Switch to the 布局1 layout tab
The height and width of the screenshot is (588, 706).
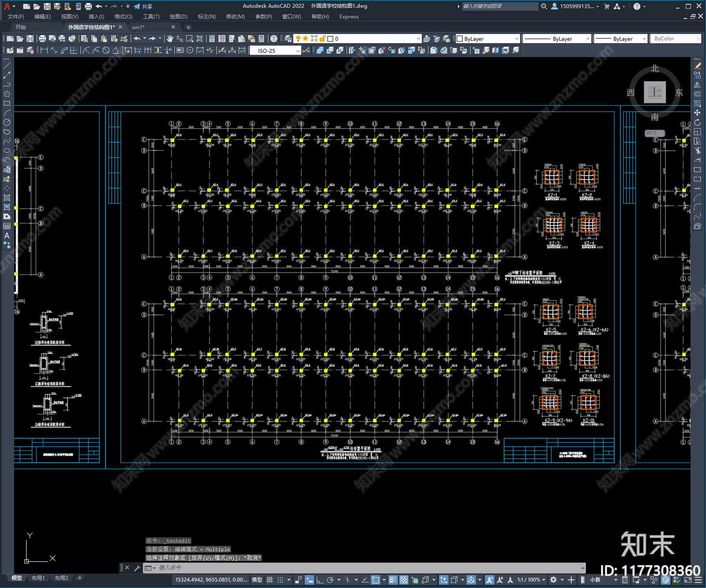coord(38,578)
